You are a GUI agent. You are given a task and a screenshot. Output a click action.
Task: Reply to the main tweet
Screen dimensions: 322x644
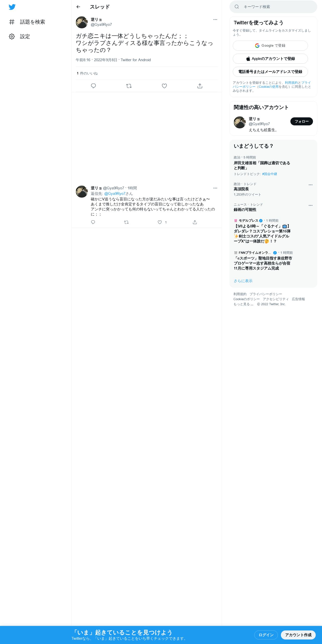pyautogui.click(x=93, y=86)
